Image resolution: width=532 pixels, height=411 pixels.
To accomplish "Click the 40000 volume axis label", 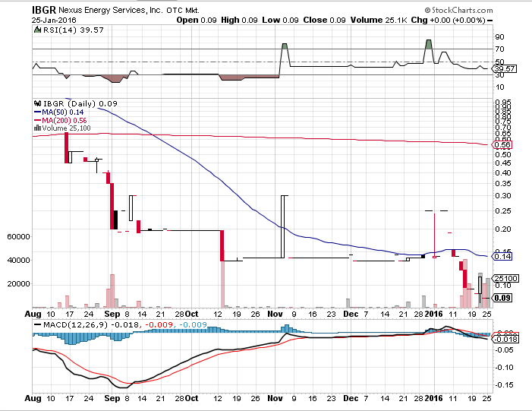I will click(18, 260).
